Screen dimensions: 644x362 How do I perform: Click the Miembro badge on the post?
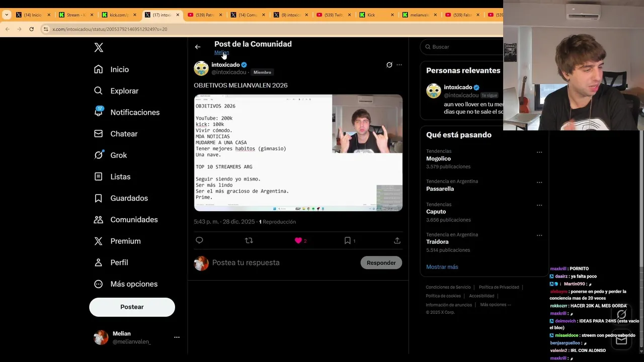[262, 72]
